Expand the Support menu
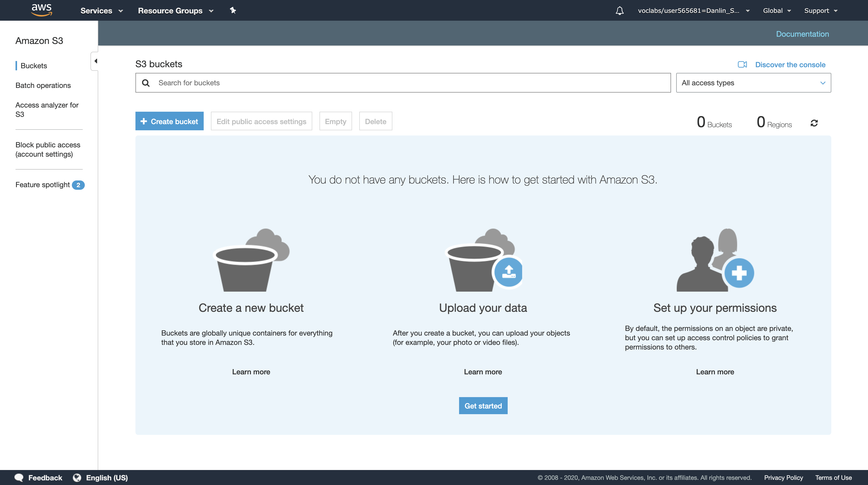This screenshot has height=485, width=868. [820, 11]
